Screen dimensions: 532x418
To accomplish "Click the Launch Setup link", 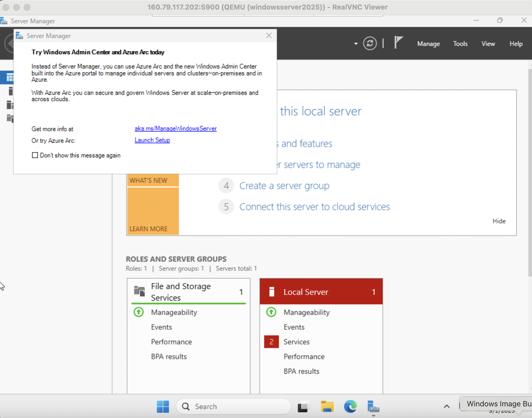I will pyautogui.click(x=152, y=140).
